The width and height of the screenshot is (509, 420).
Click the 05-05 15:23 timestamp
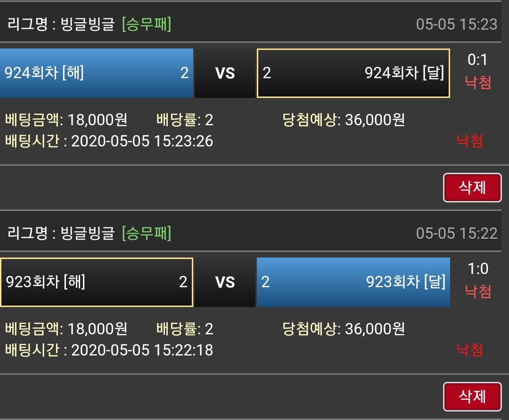[x=456, y=24]
